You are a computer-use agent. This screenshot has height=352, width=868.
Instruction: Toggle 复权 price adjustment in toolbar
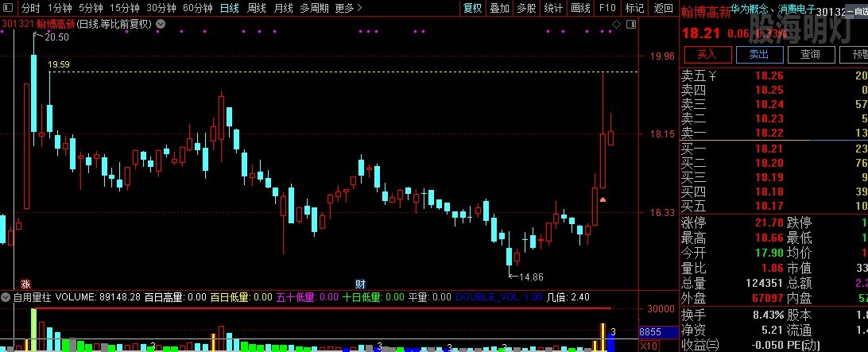point(472,9)
